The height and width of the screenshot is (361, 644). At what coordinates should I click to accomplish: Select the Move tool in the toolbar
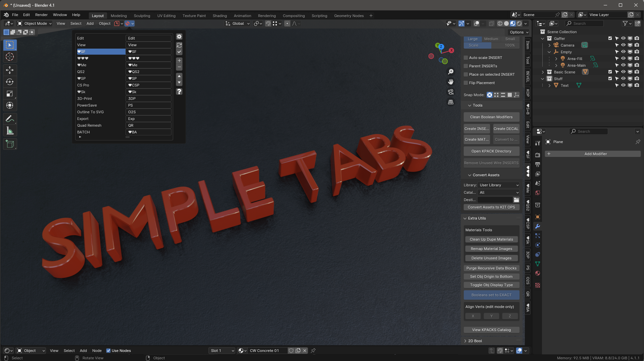tap(10, 70)
